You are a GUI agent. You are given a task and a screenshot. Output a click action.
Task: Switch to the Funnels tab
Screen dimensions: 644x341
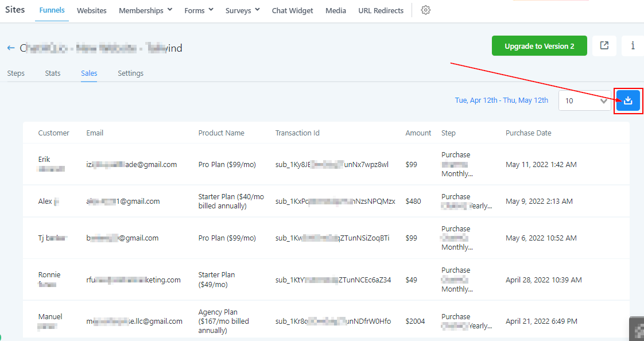[52, 10]
